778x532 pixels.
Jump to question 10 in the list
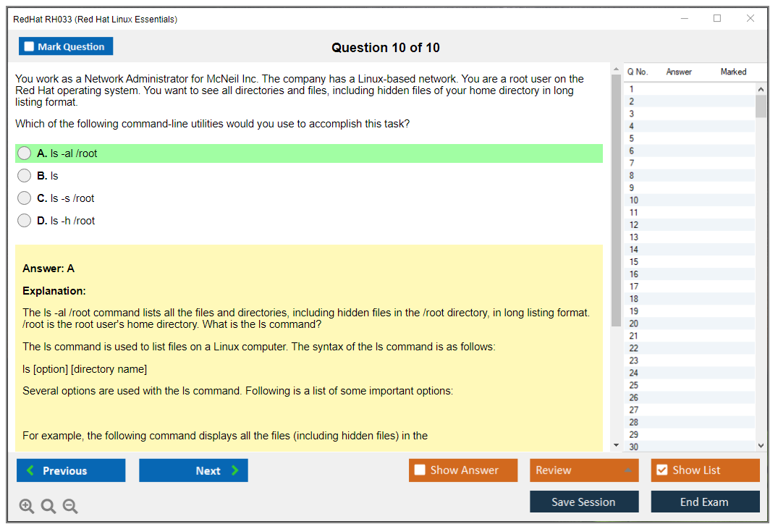(x=634, y=200)
